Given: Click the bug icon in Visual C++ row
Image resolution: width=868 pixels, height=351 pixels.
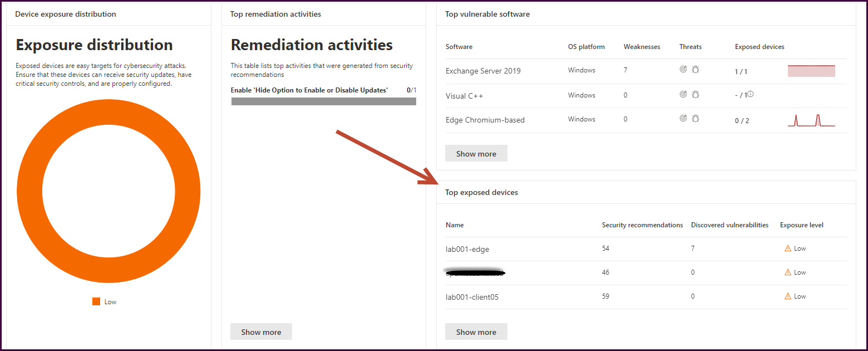Looking at the screenshot, I should (695, 95).
